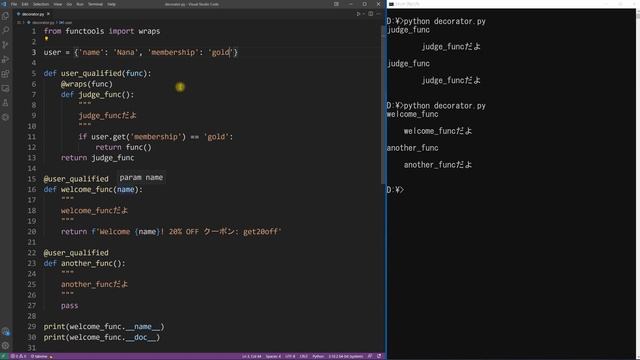Click the feedback icon in status bar
This screenshot has width=640, height=360.
pyautogui.click(x=370, y=356)
